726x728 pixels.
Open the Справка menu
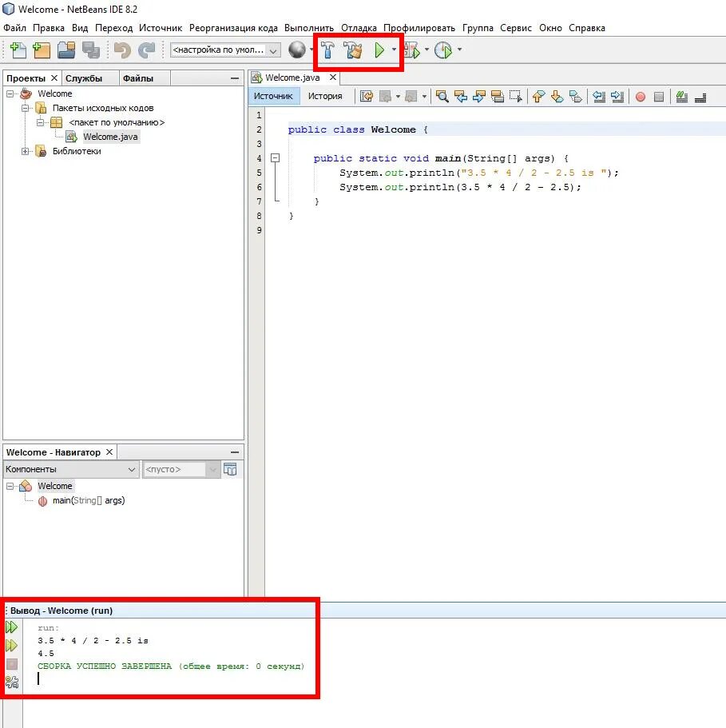587,28
